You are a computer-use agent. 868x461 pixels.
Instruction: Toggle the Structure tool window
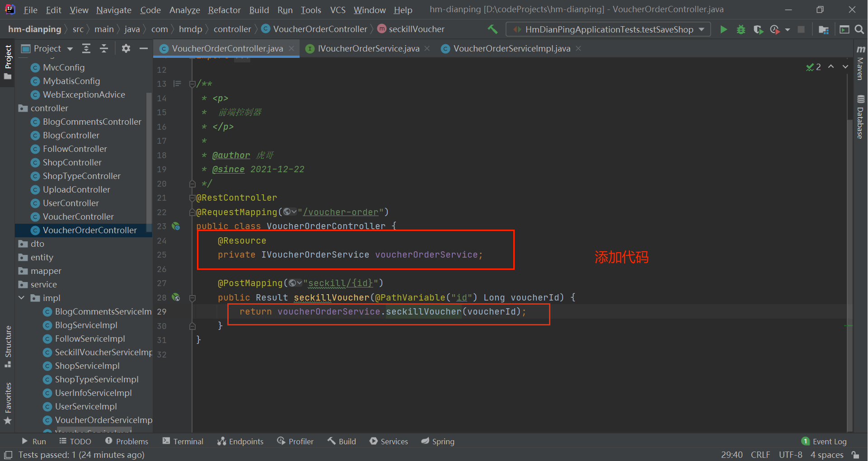point(8,346)
